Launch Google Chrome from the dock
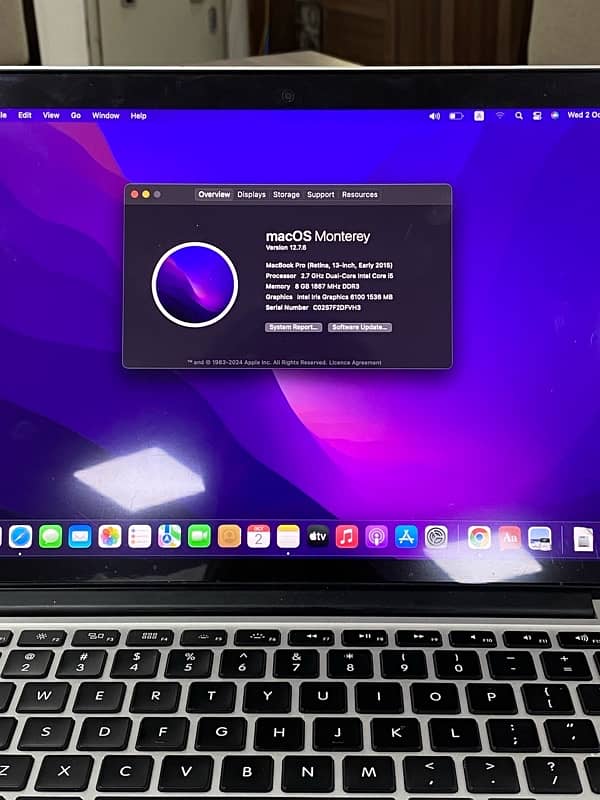 tap(479, 538)
